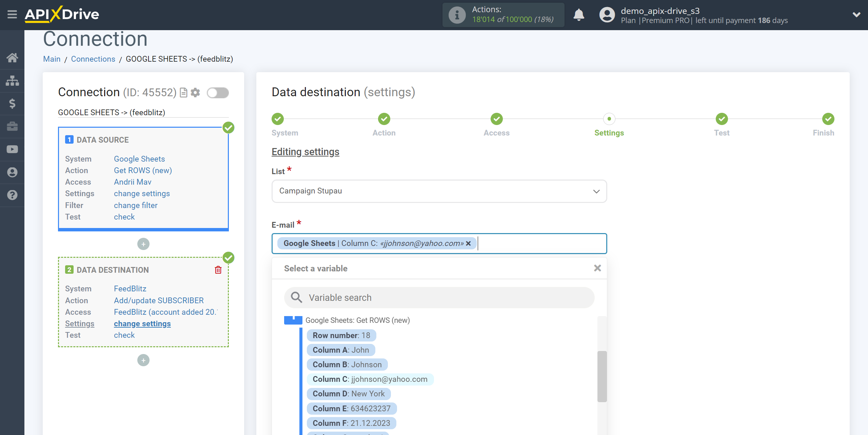Open Google Sheets source system link
Viewport: 868px width, 435px height.
139,159
